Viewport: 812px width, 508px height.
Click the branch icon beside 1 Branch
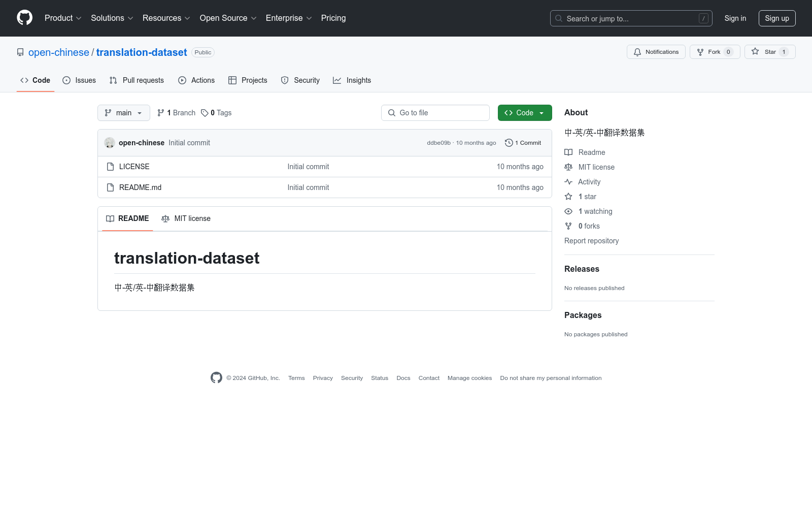[x=161, y=113]
